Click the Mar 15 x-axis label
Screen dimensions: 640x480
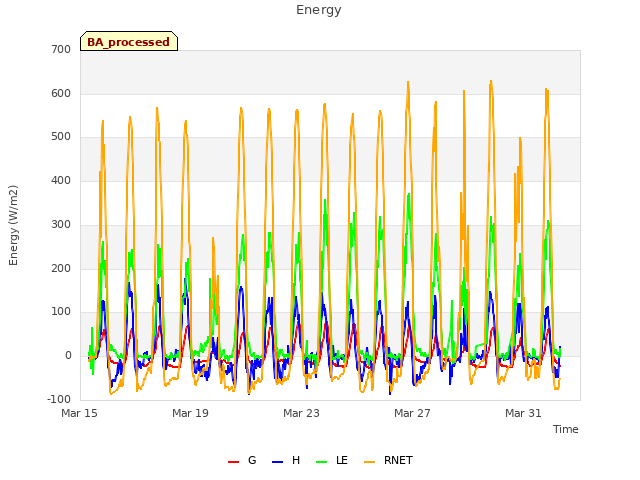click(x=80, y=413)
